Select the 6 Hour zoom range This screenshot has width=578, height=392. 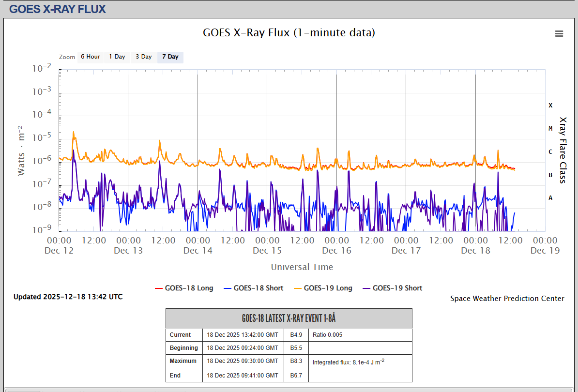click(x=90, y=57)
